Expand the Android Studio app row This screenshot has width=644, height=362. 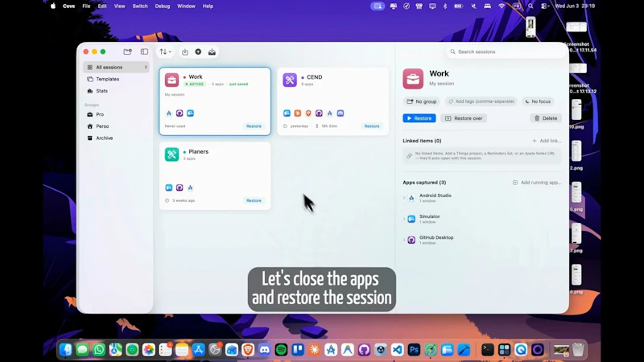point(404,198)
